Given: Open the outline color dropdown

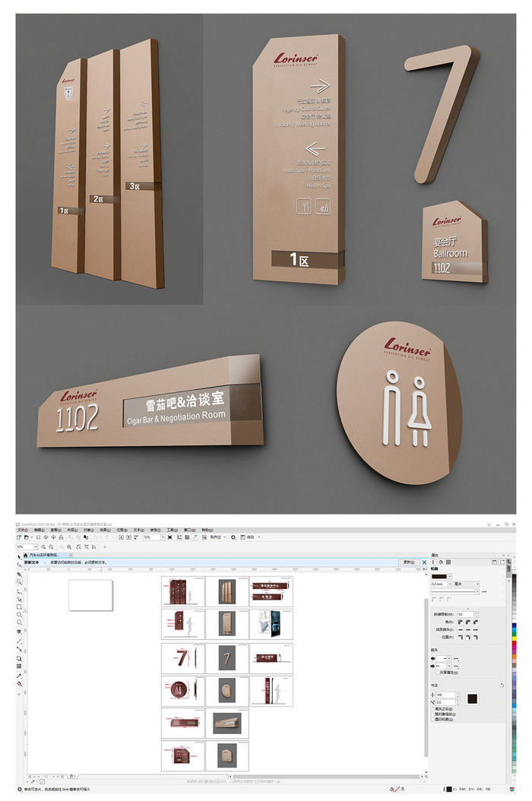Looking at the screenshot, I should [442, 576].
